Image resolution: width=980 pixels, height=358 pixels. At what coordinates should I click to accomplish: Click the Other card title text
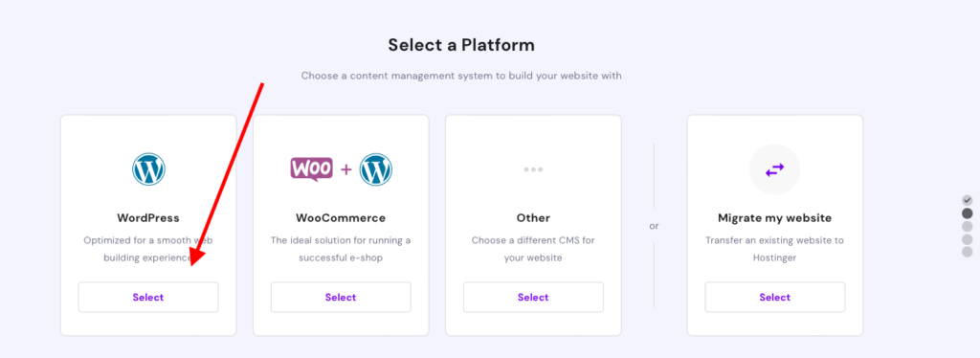533,218
